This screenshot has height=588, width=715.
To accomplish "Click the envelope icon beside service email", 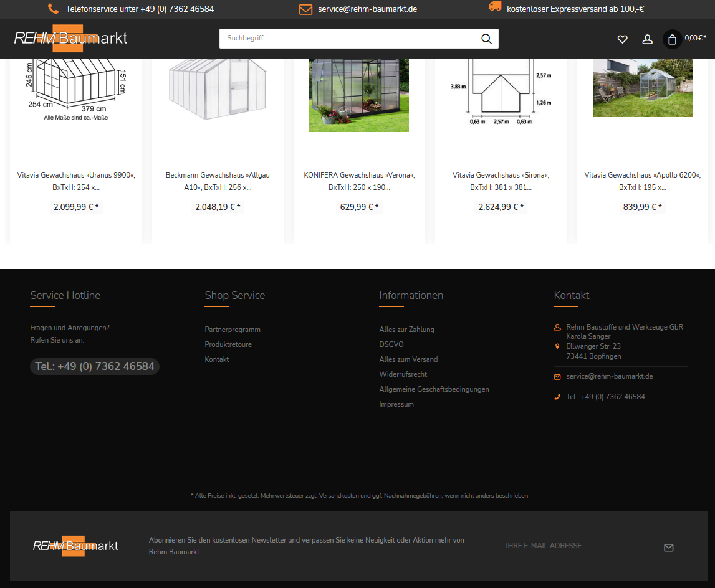I will click(x=305, y=9).
